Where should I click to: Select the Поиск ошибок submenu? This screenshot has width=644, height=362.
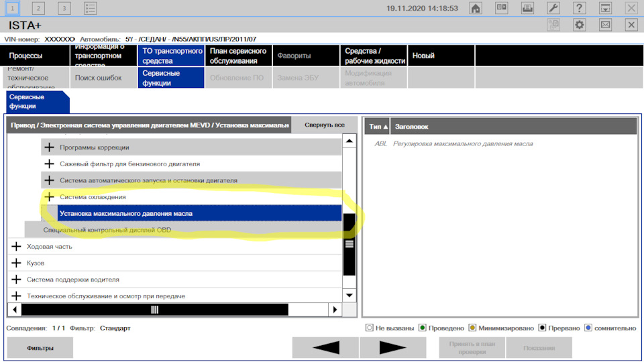(x=103, y=78)
